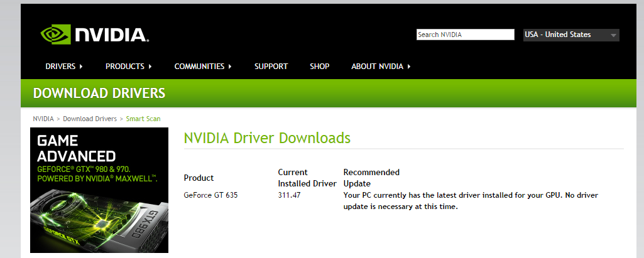Open the GeForce GTX 980 & 970 ad banner

(99, 190)
